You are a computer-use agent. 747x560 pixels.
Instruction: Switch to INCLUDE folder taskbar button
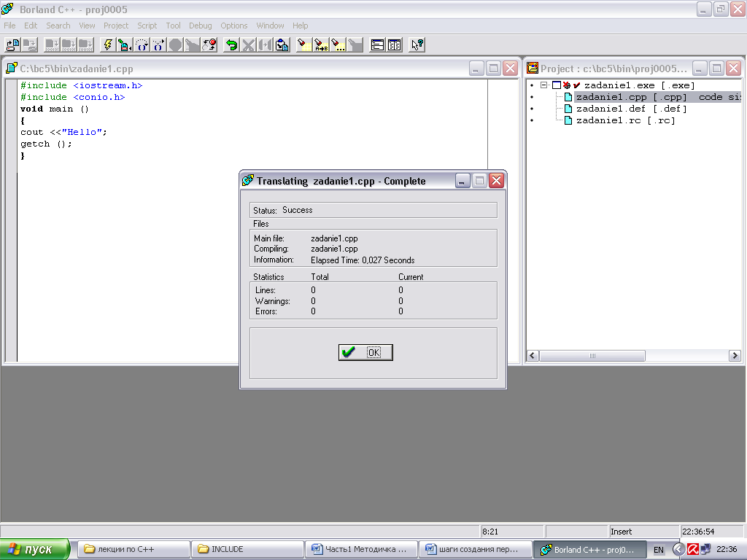[247, 549]
